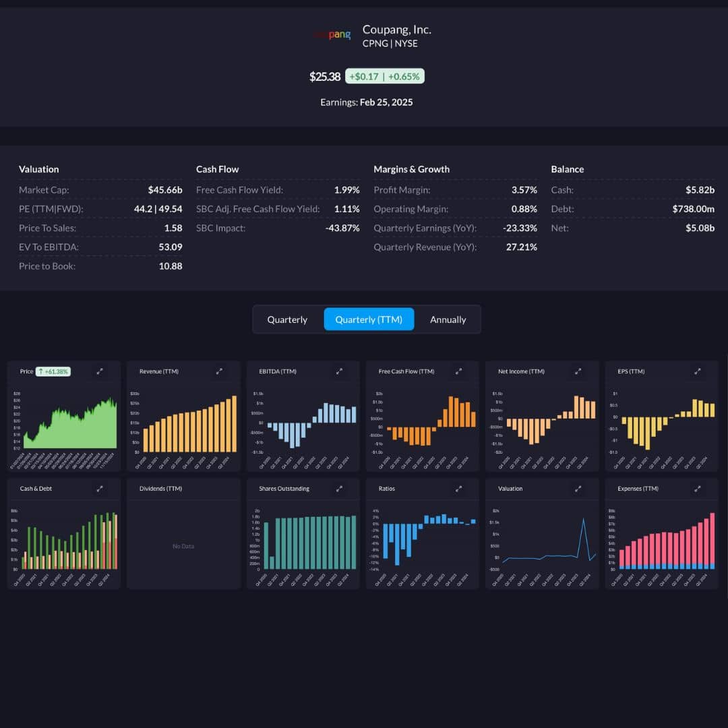
Task: Expand the Net Income (TTM) chart
Action: 578,371
